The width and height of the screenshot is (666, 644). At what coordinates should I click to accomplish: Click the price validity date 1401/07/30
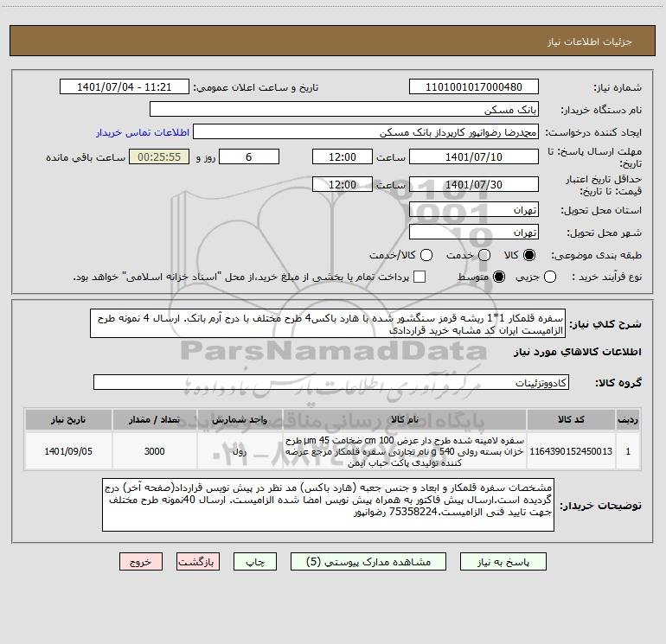pyautogui.click(x=474, y=184)
